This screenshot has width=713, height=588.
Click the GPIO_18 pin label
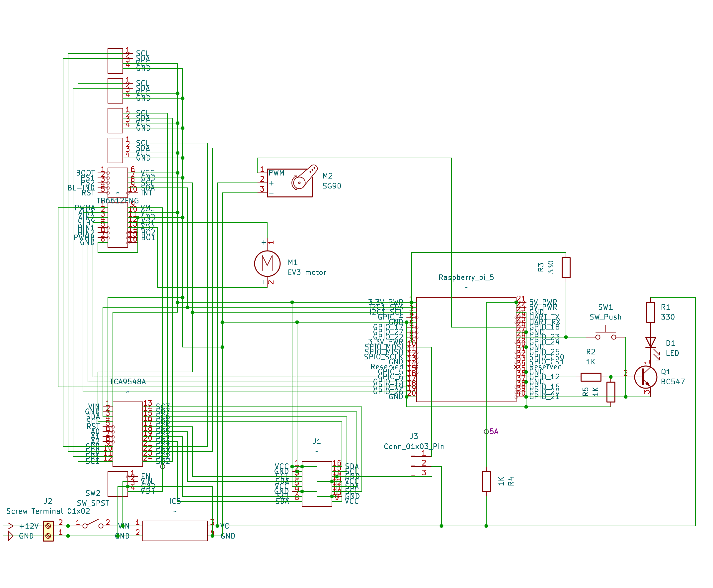544,327
